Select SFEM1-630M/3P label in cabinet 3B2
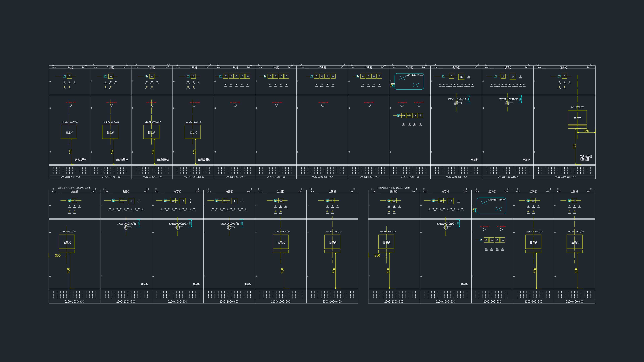This screenshot has height=362, width=644. pyautogui.click(x=446, y=224)
